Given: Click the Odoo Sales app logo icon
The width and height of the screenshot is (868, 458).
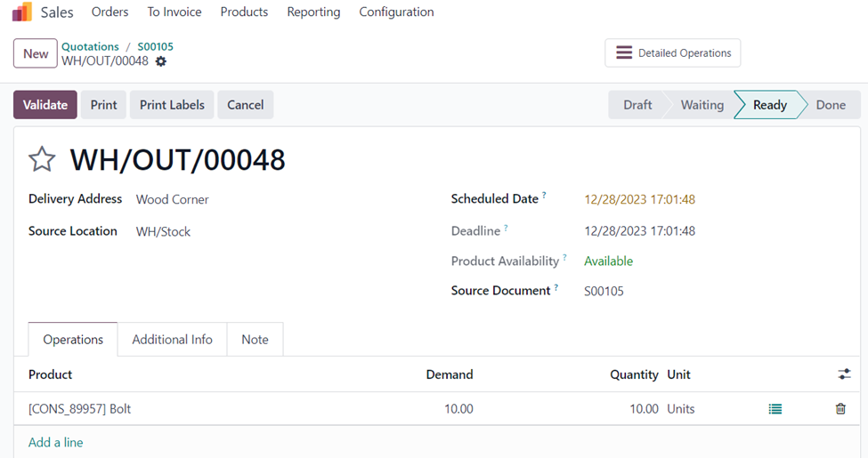Looking at the screenshot, I should [x=21, y=12].
